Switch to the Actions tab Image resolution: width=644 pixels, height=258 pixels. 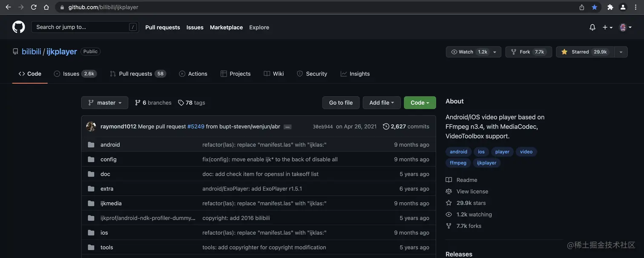[193, 74]
